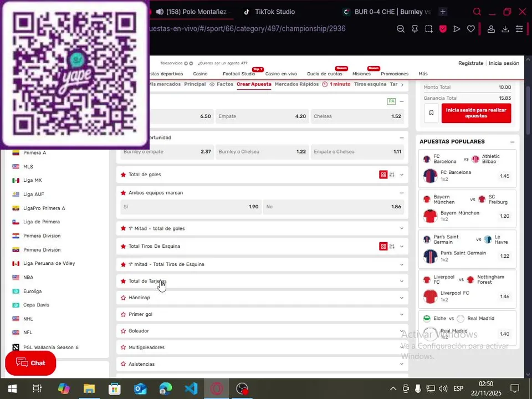The height and width of the screenshot is (399, 532).
Task: Toggle the star for Total de Tarjetas
Action: 123,281
